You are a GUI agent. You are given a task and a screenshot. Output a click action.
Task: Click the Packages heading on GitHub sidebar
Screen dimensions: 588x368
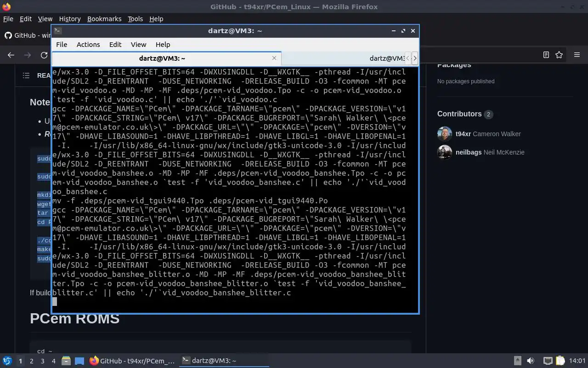coord(454,65)
